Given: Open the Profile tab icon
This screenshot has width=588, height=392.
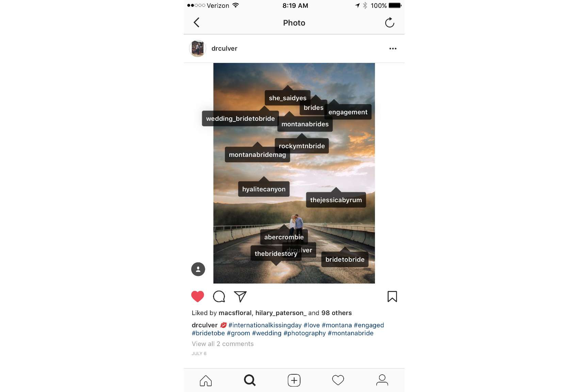Looking at the screenshot, I should click(x=382, y=380).
